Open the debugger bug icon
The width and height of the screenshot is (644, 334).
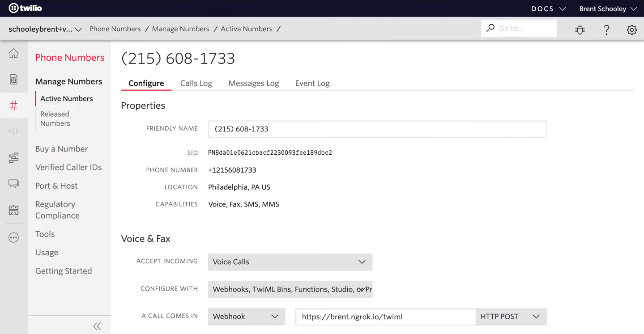click(x=580, y=30)
